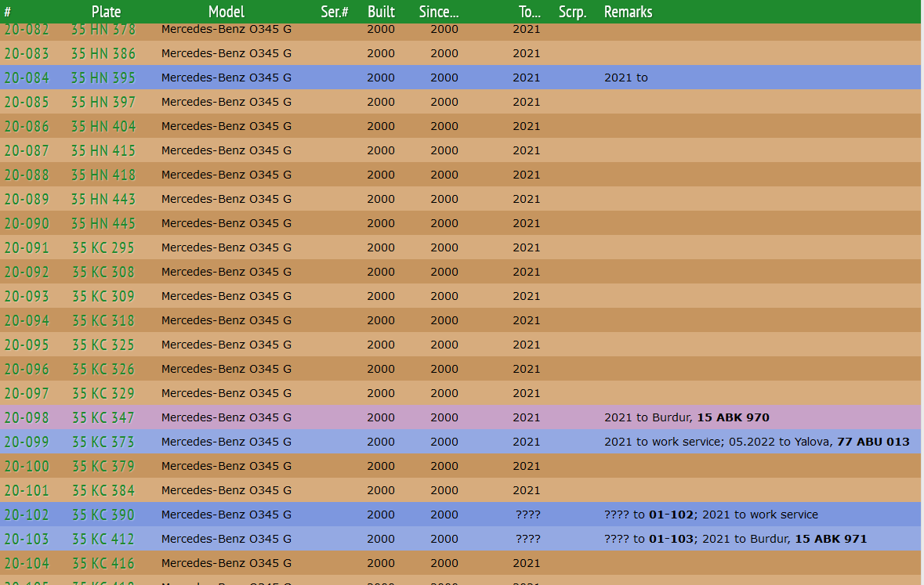This screenshot has height=585, width=924.
Task: Select remark '2021 to' in row 20-084
Action: pos(626,78)
